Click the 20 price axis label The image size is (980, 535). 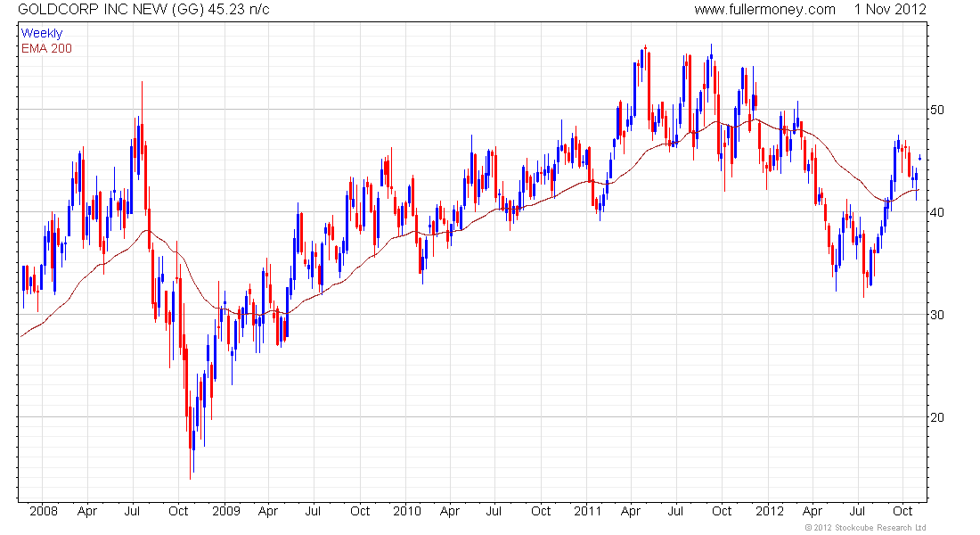click(x=937, y=417)
